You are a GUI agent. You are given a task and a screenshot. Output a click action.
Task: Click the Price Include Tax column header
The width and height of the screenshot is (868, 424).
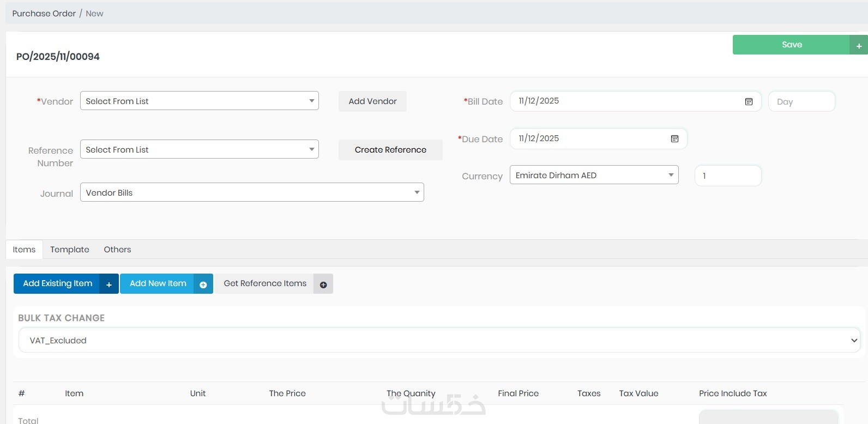tap(733, 393)
